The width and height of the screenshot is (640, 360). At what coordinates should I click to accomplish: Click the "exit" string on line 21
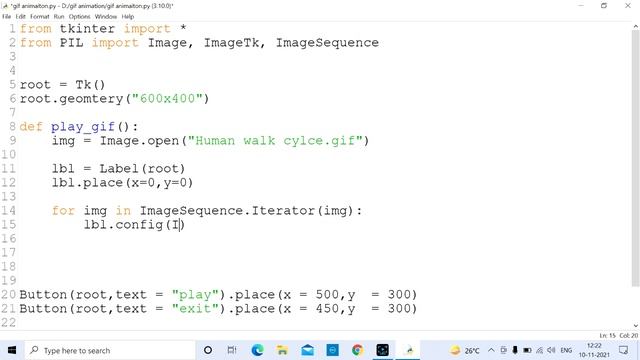[196, 309]
